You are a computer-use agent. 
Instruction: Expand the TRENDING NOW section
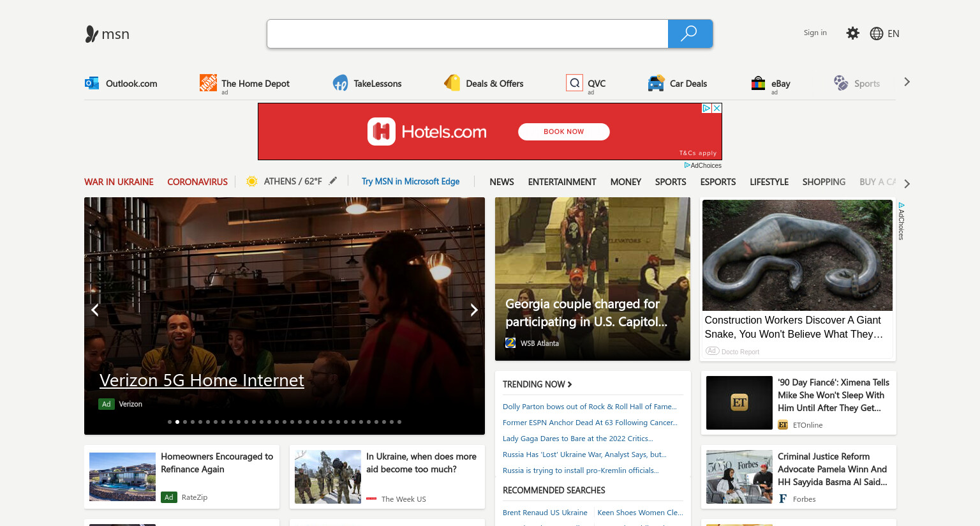point(537,384)
